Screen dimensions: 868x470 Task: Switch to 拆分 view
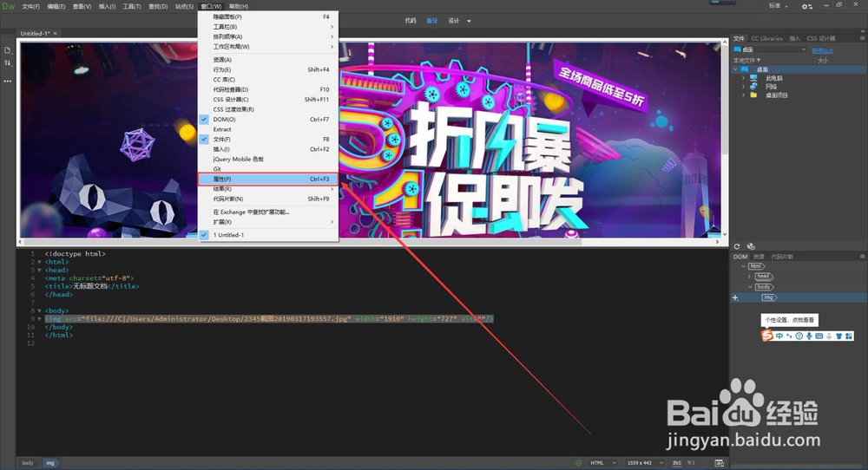[431, 21]
